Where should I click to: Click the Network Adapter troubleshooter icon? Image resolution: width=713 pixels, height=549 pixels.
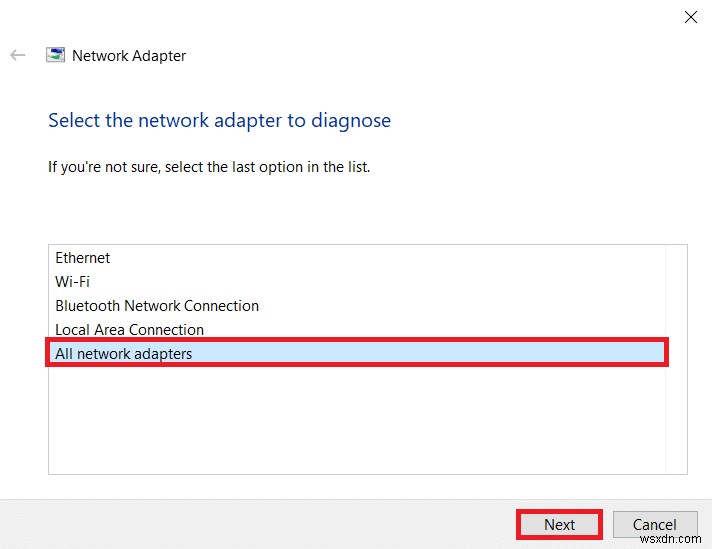(x=56, y=56)
